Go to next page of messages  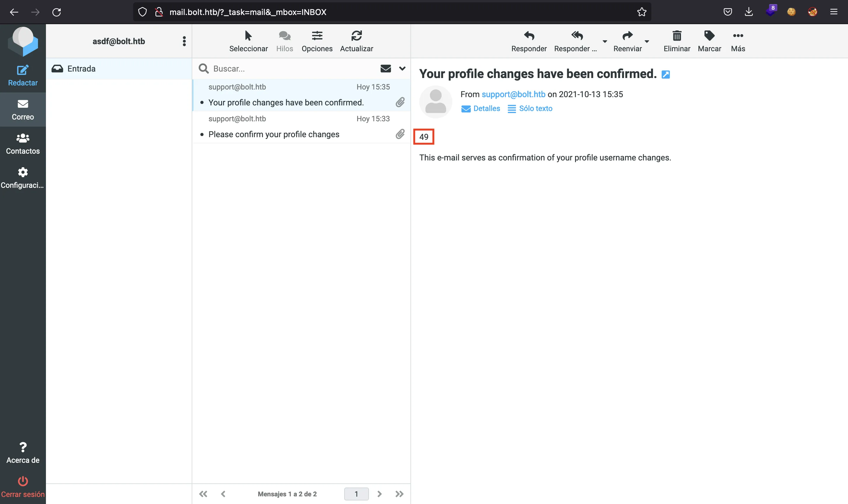379,494
